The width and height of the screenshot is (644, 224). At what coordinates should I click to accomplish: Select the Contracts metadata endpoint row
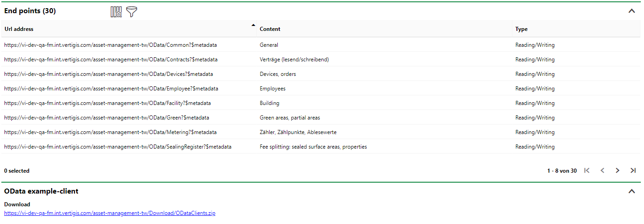click(111, 60)
